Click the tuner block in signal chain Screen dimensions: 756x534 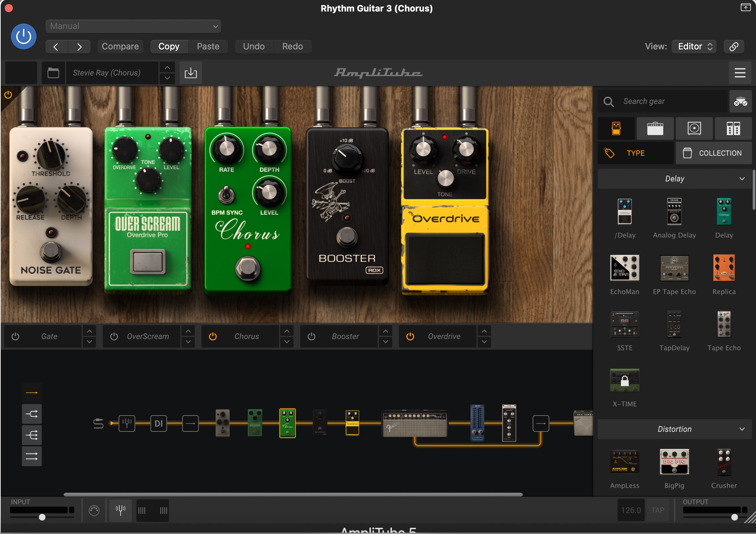tap(127, 423)
